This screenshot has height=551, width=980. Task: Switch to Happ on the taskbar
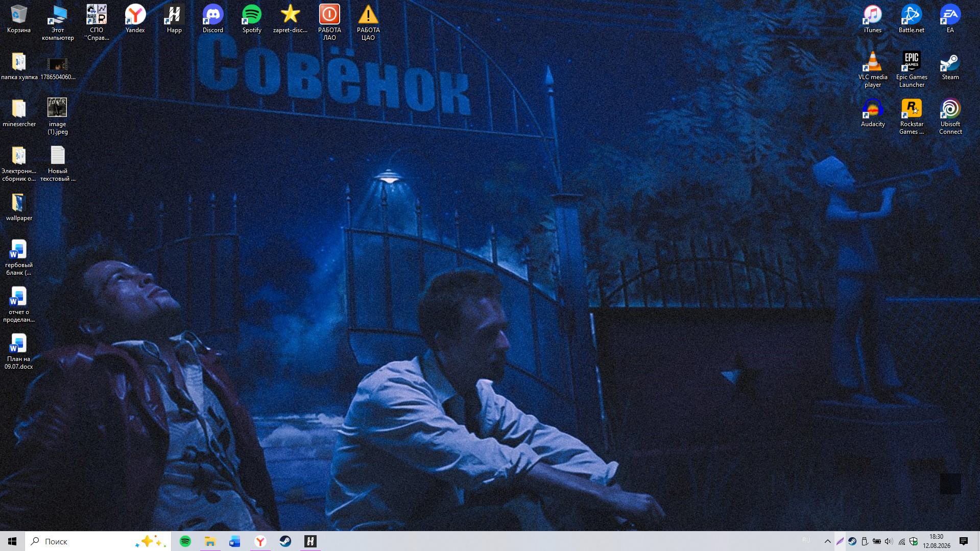pos(310,541)
